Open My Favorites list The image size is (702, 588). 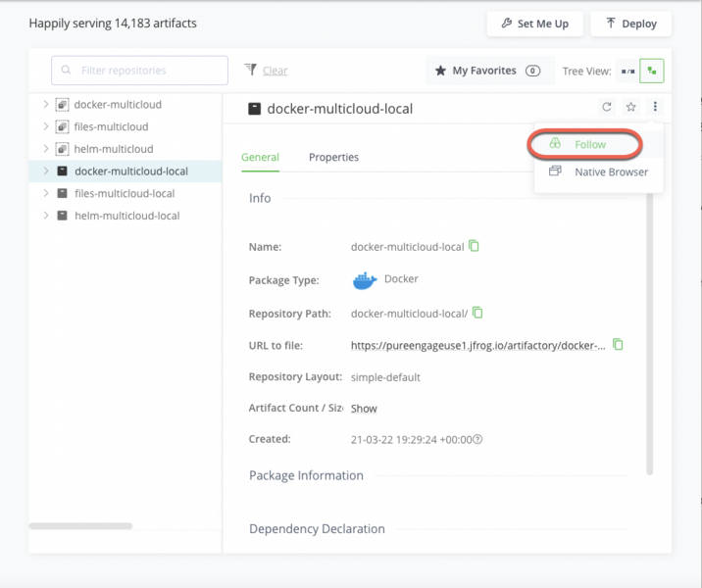(490, 71)
